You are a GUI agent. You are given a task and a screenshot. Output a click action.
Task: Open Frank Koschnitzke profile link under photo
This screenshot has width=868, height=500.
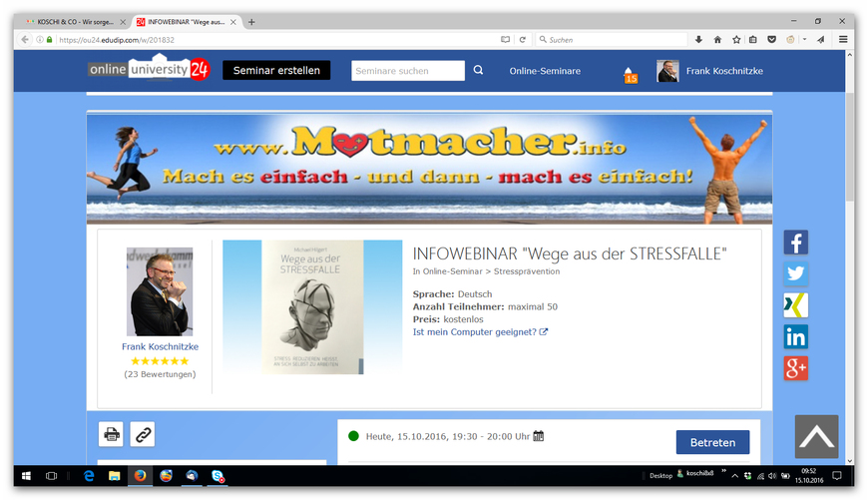(x=160, y=346)
